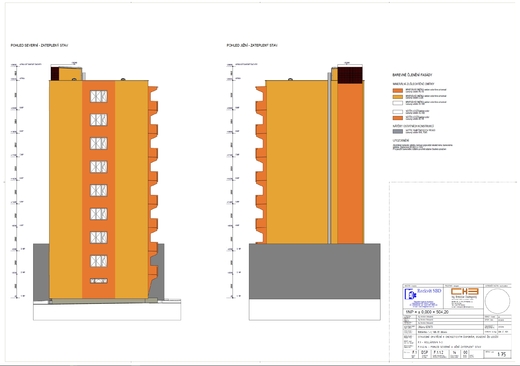The image size is (520, 366).
Task: Click the vertical grey pipe on south facade
Action: pos(329,159)
